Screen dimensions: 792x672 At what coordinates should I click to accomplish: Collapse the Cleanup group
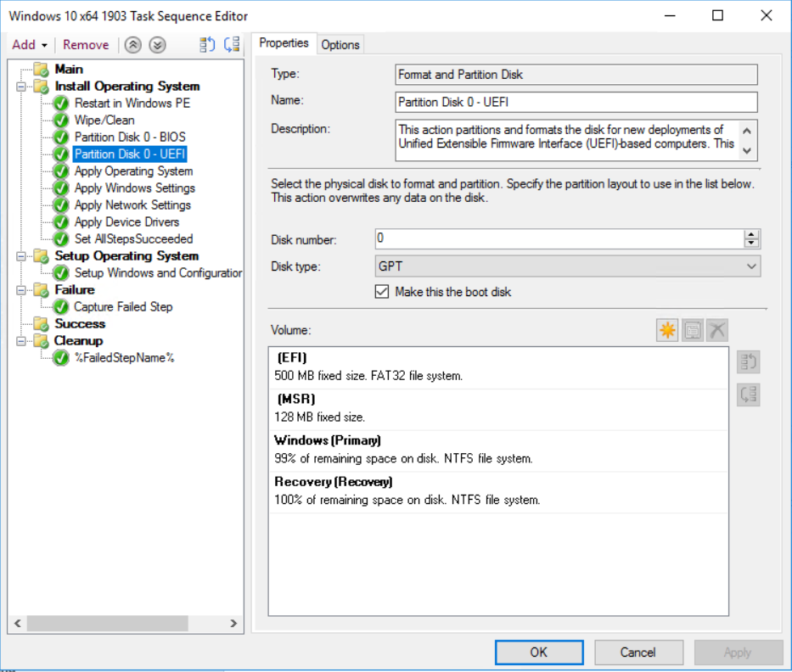[21, 341]
